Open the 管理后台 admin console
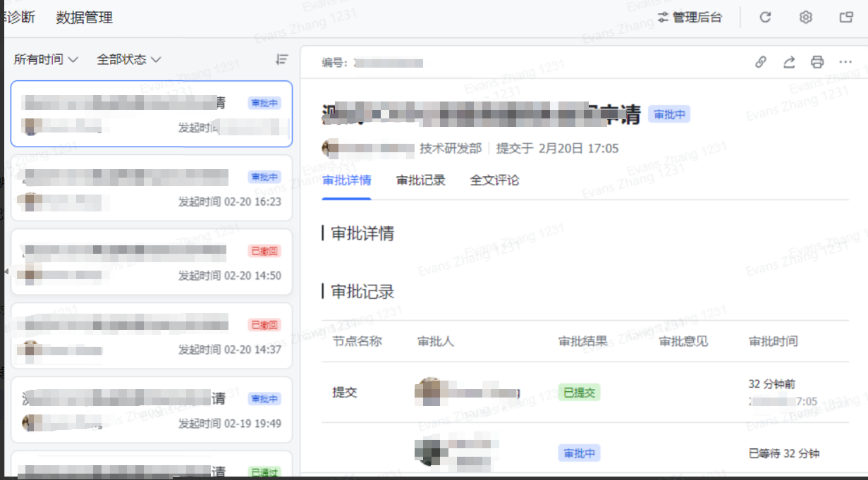 point(690,18)
